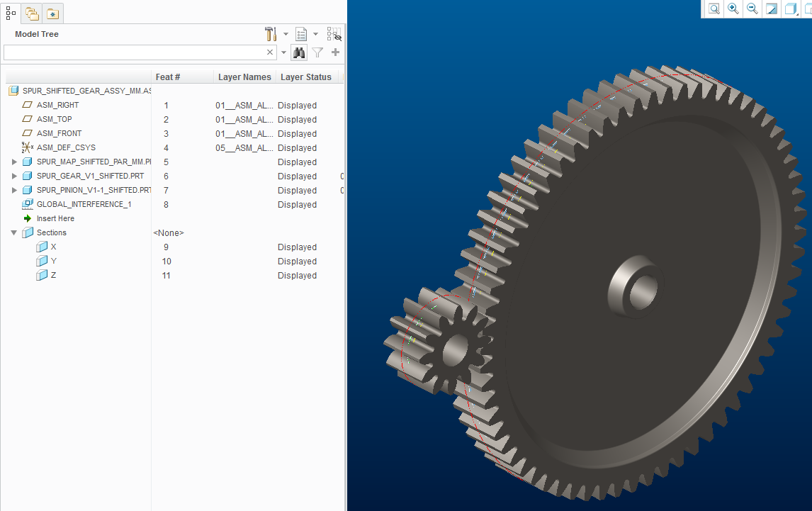Click in the model tree search field
Image resolution: width=812 pixels, height=511 pixels.
(x=135, y=52)
